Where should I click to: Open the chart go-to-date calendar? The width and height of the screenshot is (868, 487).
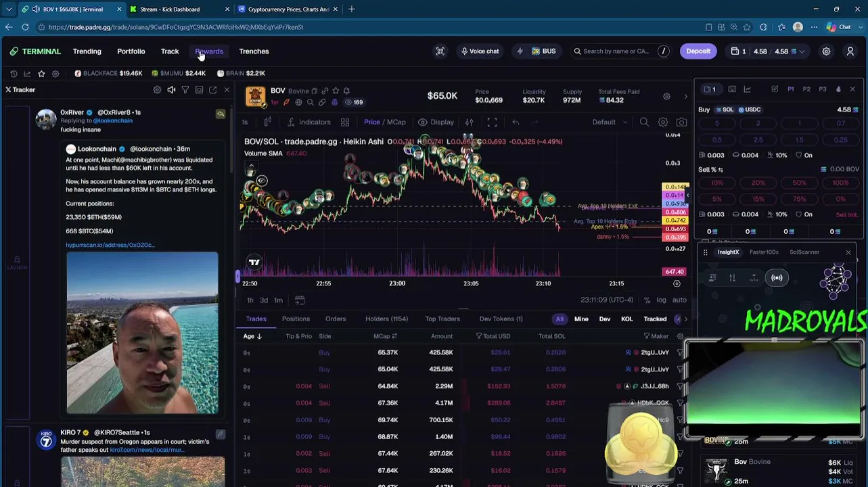(x=300, y=300)
